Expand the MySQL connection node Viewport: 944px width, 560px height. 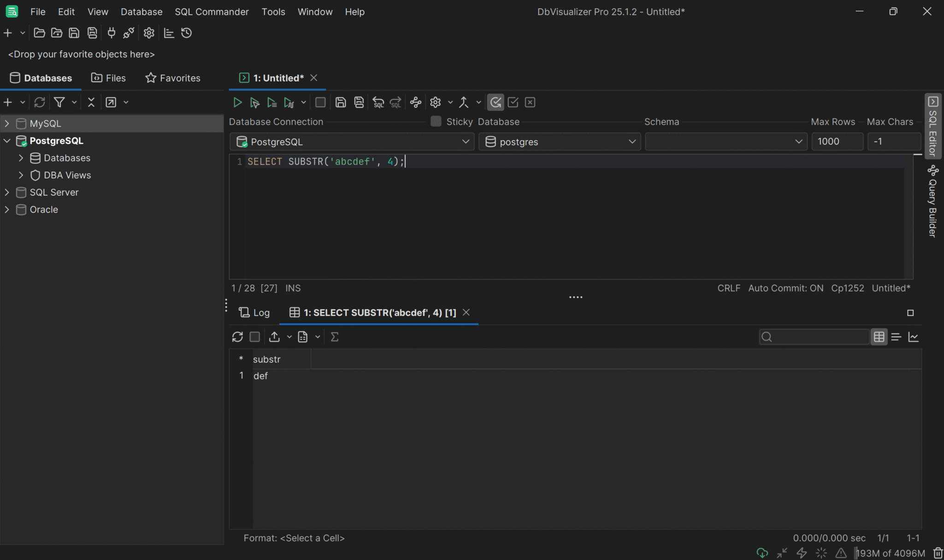7,123
